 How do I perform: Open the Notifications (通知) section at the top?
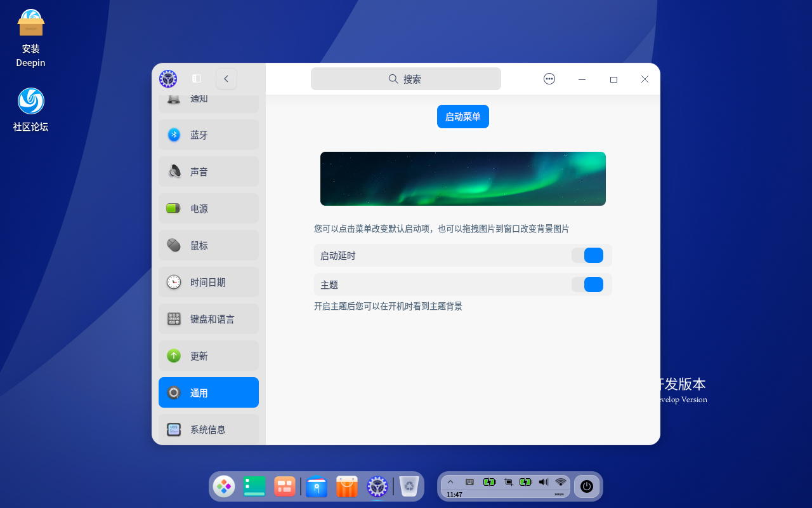pyautogui.click(x=174, y=98)
